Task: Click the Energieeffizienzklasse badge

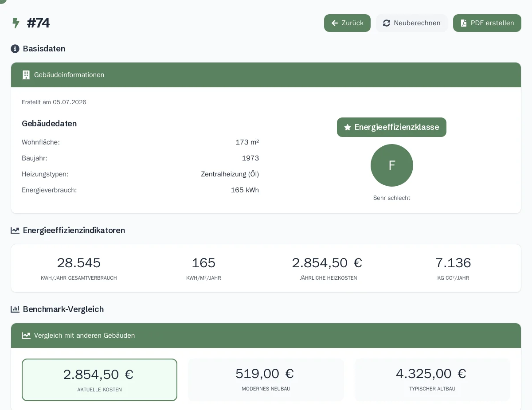Action: tap(391, 127)
